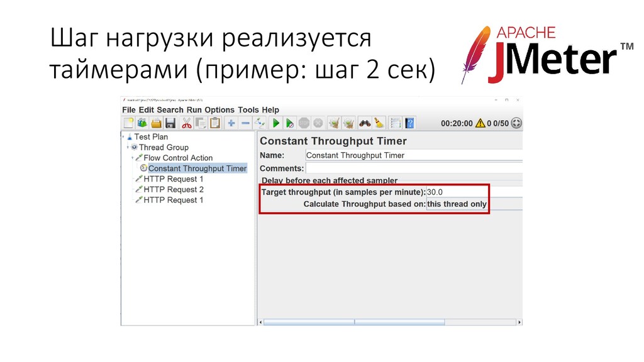
Task: Click the Comments input field
Action: [414, 168]
